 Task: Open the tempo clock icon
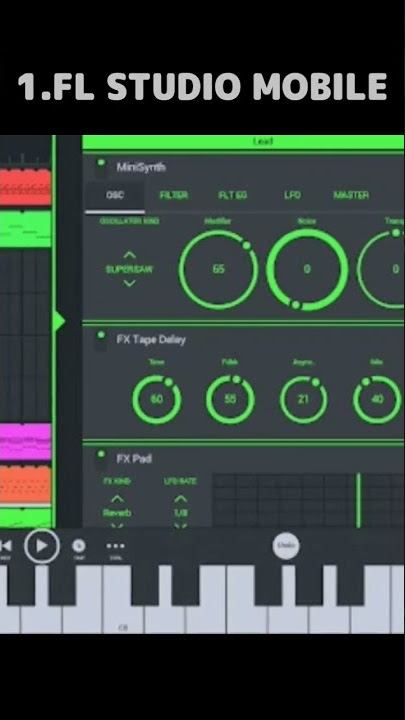tap(79, 546)
